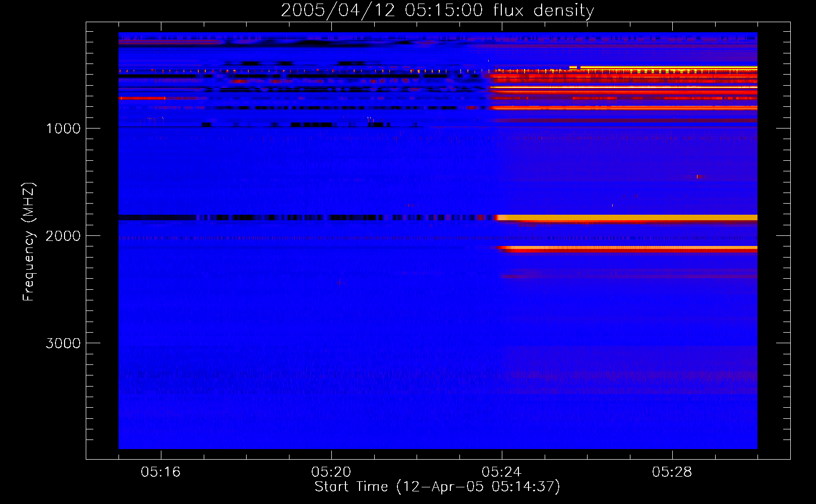Select the 'Frequency (MHZ)' y-axis label

point(29,242)
